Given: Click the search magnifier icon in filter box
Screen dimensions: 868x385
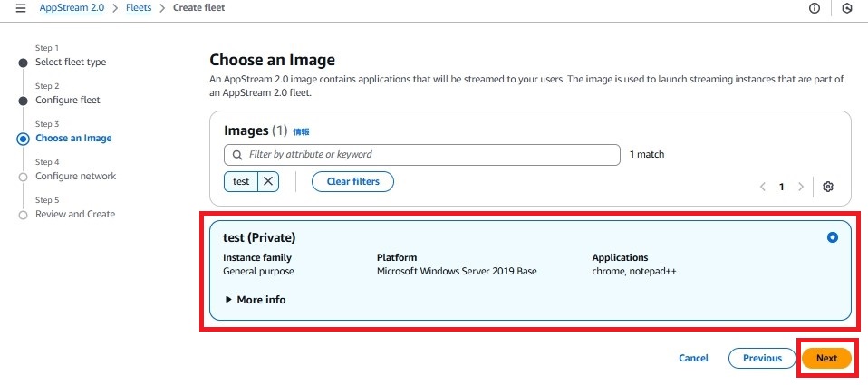Looking at the screenshot, I should point(237,155).
